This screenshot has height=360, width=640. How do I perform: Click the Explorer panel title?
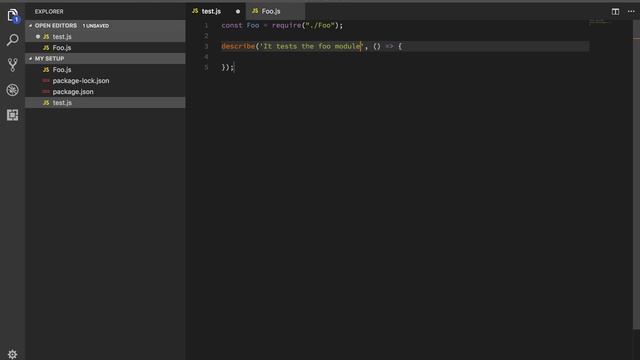click(49, 11)
